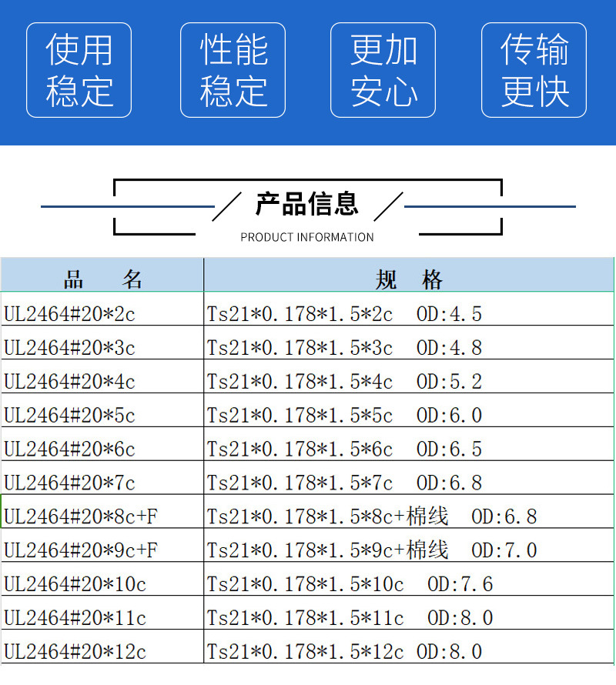Image resolution: width=616 pixels, height=685 pixels.
Task: Click spec Ts21*0.178*1.5*3c OD:4.8
Action: point(409,342)
